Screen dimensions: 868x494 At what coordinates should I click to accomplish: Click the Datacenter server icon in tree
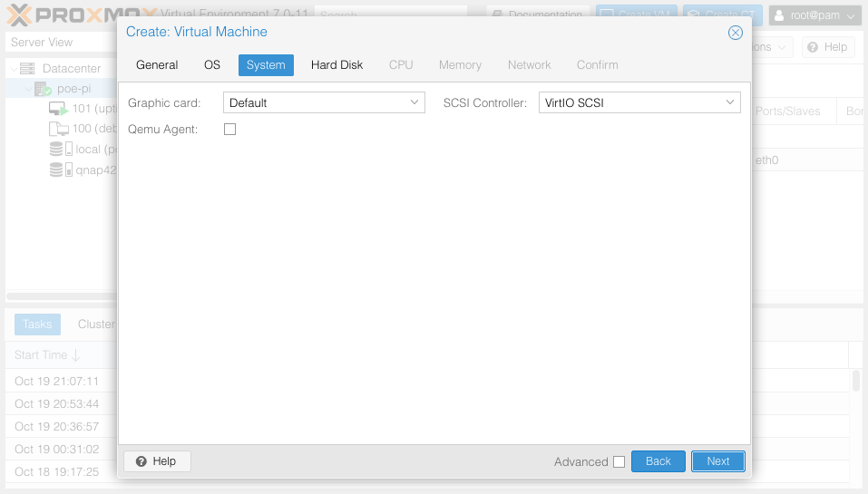pyautogui.click(x=27, y=68)
